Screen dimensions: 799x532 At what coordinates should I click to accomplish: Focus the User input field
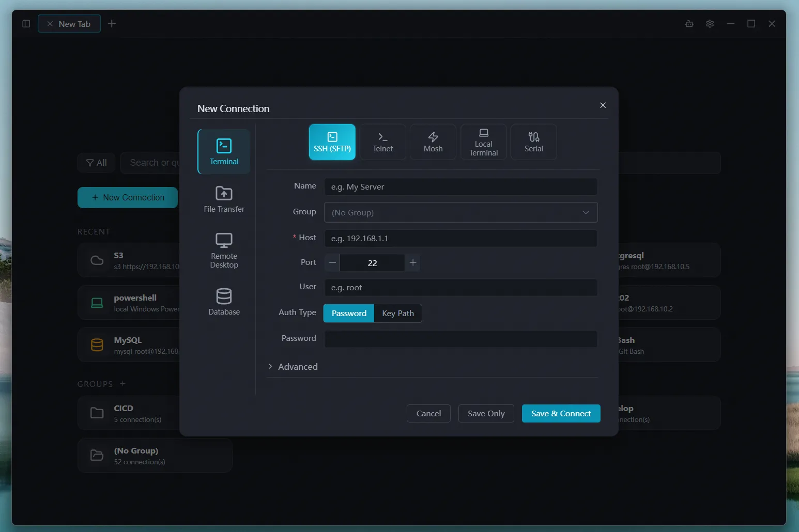(x=460, y=288)
